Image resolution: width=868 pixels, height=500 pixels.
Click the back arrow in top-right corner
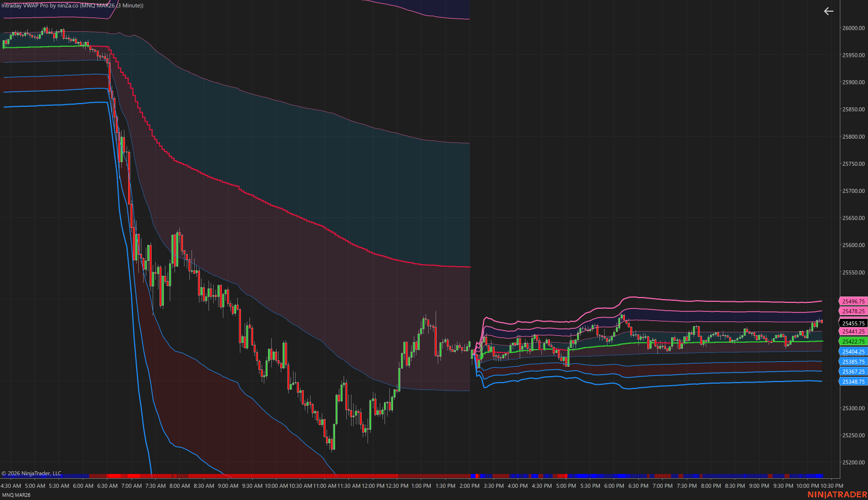coord(828,11)
